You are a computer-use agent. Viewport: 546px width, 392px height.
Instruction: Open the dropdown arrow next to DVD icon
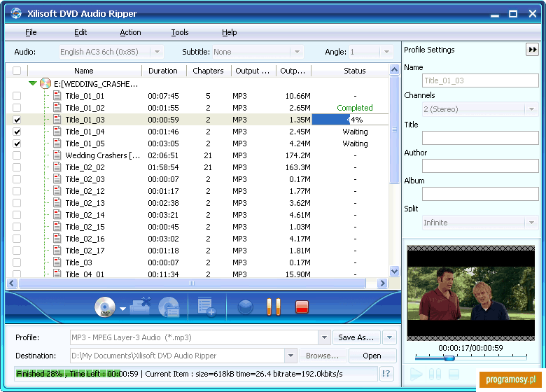(x=122, y=309)
